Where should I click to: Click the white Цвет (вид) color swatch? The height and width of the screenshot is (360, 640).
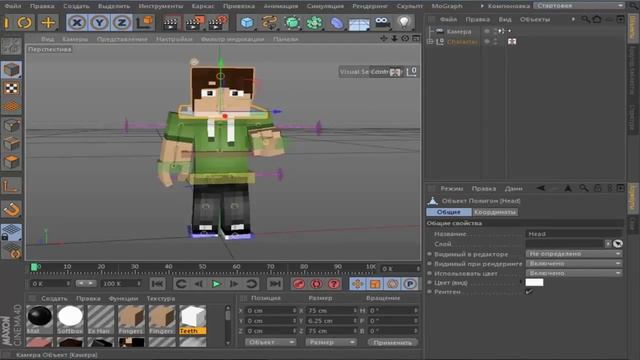[534, 282]
